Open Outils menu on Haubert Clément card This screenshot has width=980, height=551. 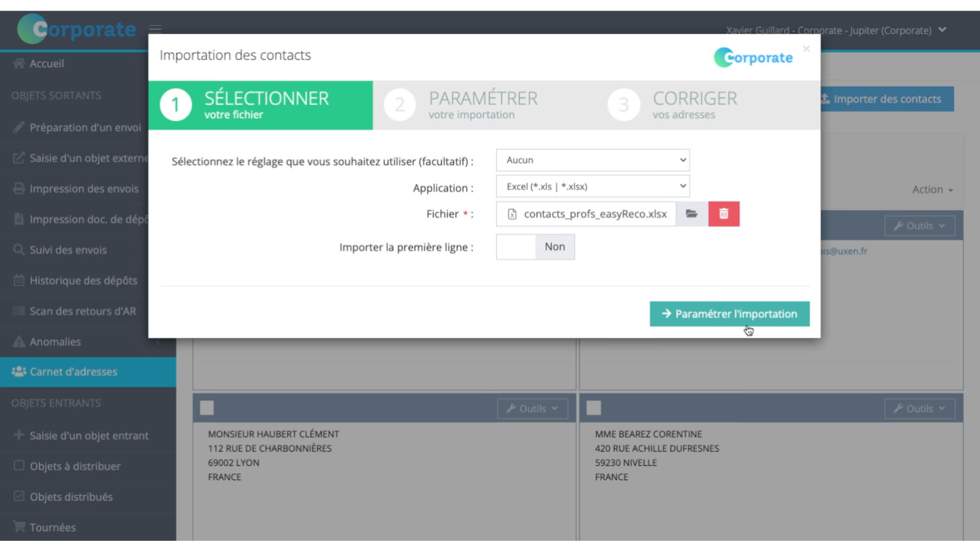point(532,409)
